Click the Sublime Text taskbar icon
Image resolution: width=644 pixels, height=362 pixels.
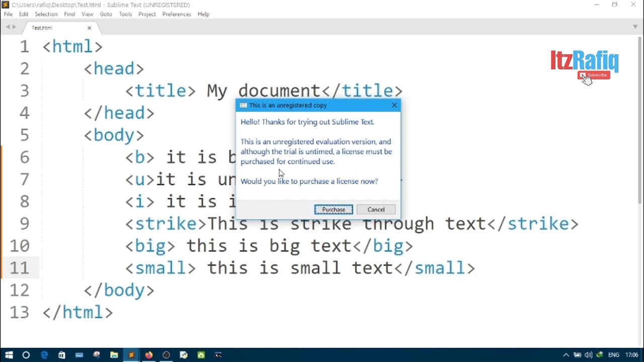131,355
